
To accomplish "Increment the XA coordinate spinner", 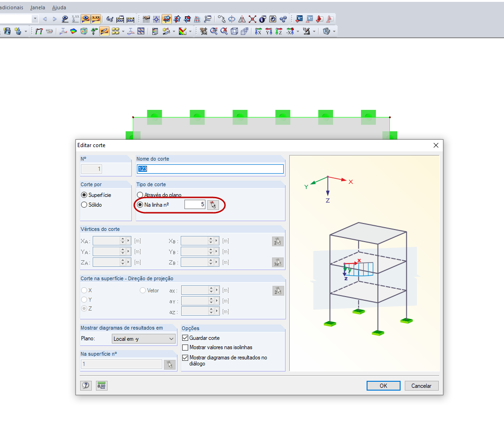I will 123,239.
